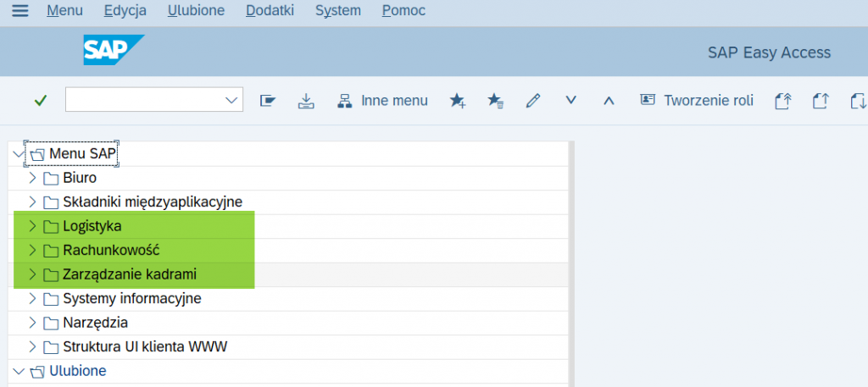Click the hamburger menu icon
This screenshot has width=868, height=387.
pyautogui.click(x=19, y=11)
